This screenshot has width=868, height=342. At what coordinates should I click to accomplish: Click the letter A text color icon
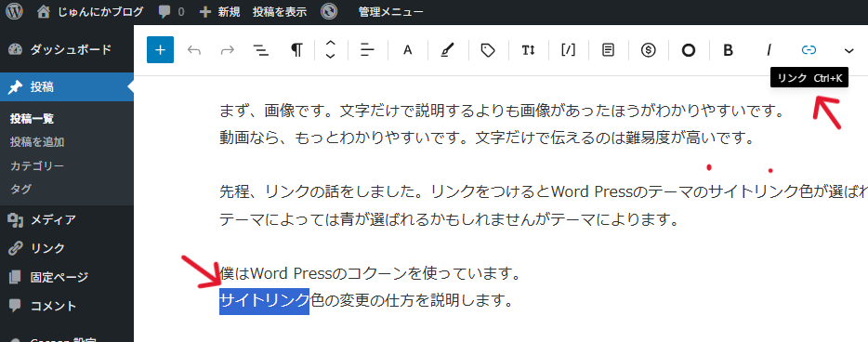pyautogui.click(x=408, y=50)
